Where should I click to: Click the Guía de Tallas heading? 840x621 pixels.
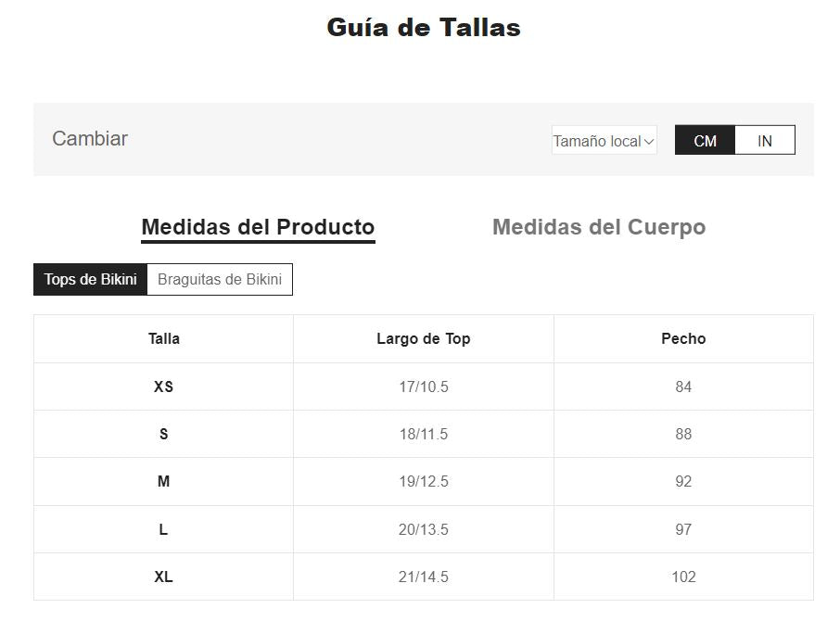coord(424,28)
